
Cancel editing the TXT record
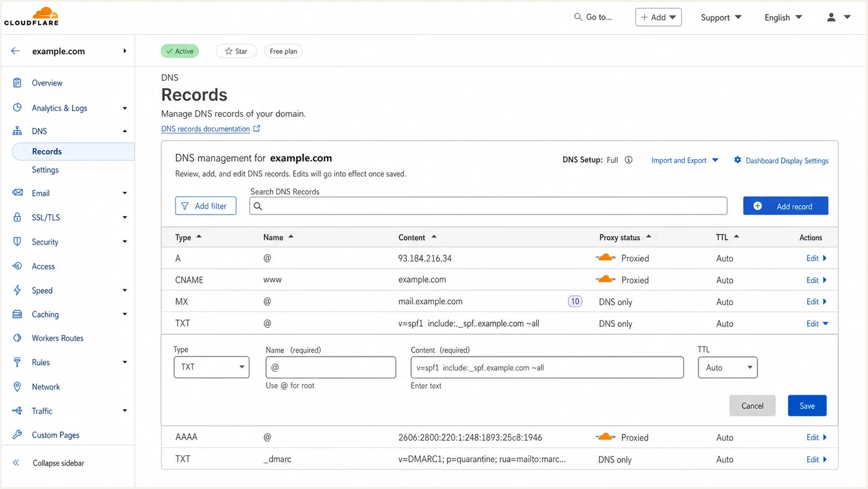(752, 405)
